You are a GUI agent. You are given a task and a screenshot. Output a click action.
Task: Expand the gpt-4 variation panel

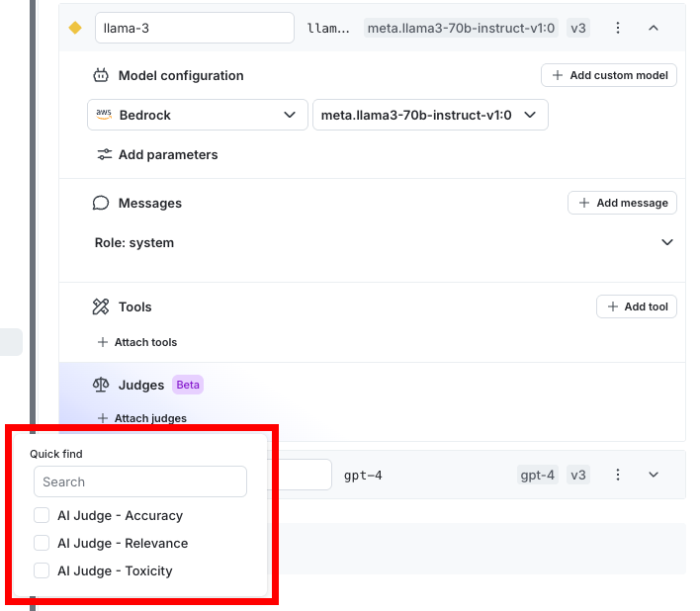pyautogui.click(x=654, y=475)
